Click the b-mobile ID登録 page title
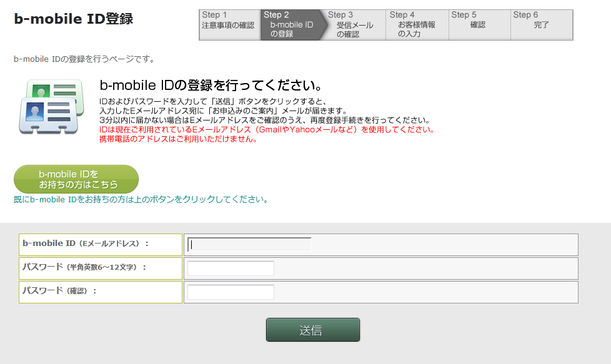The height and width of the screenshot is (364, 611). click(73, 19)
